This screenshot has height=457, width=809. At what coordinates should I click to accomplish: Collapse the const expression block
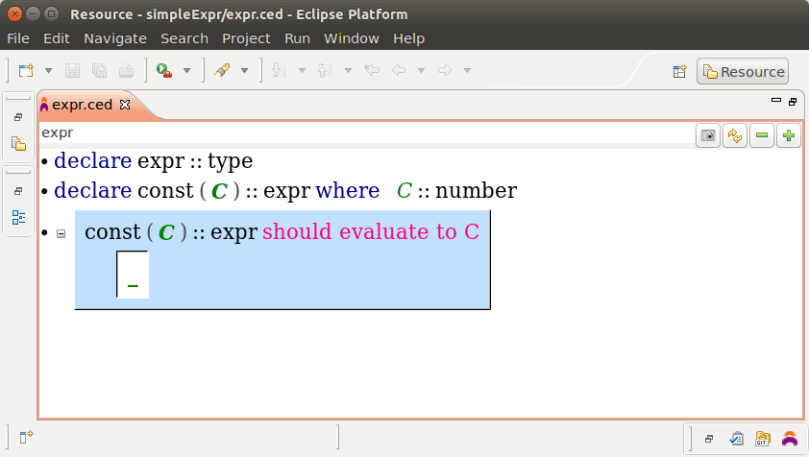pos(61,233)
